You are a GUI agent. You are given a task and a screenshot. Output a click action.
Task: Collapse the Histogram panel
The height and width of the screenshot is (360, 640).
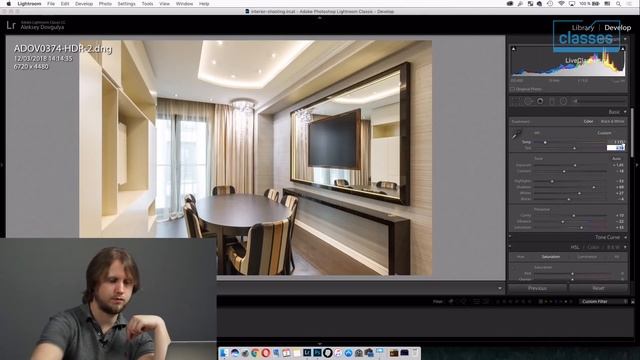(x=625, y=39)
